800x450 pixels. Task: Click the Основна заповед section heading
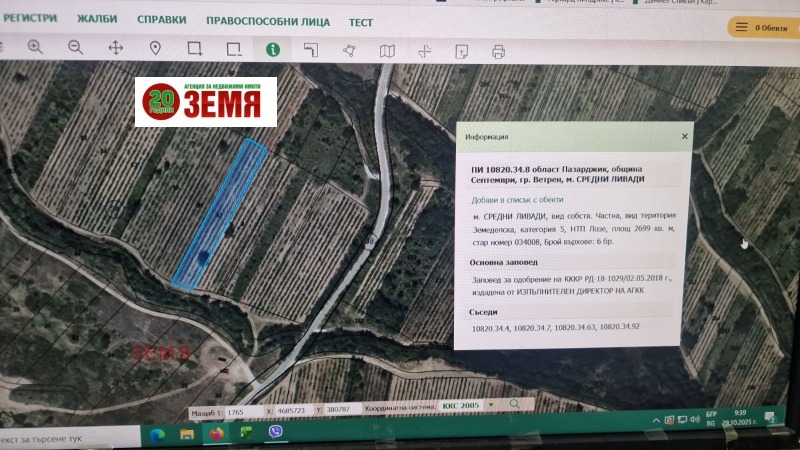click(504, 262)
